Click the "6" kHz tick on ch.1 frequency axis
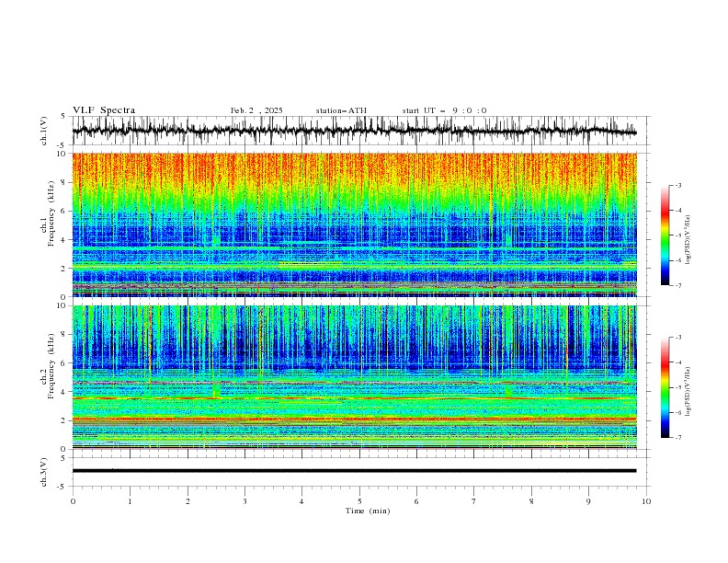Viewport: 728px width, 563px height. (64, 211)
